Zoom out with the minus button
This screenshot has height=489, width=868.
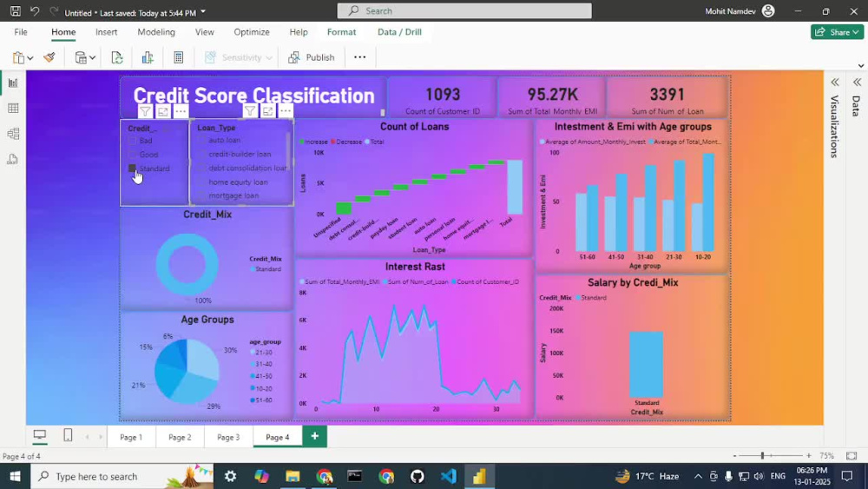pyautogui.click(x=734, y=456)
